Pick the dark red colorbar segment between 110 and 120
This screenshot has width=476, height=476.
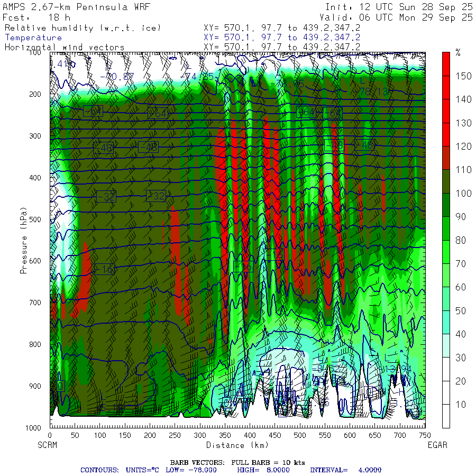tap(446, 158)
